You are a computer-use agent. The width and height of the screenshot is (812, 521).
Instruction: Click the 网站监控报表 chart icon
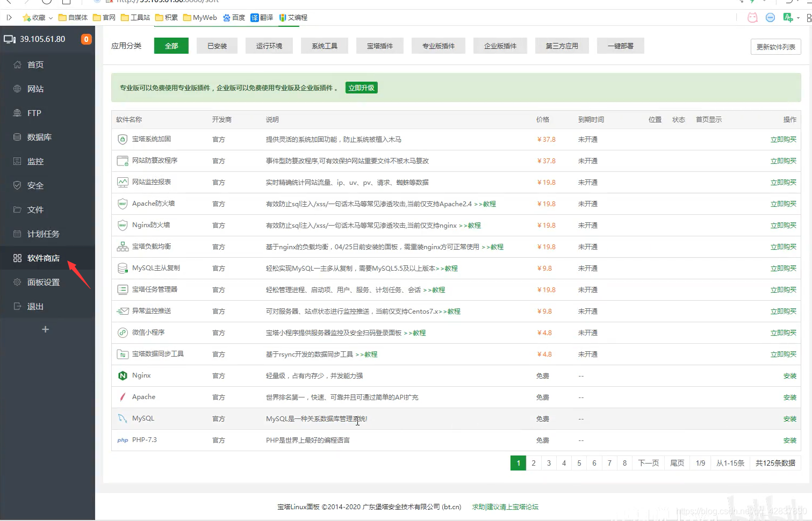click(123, 182)
